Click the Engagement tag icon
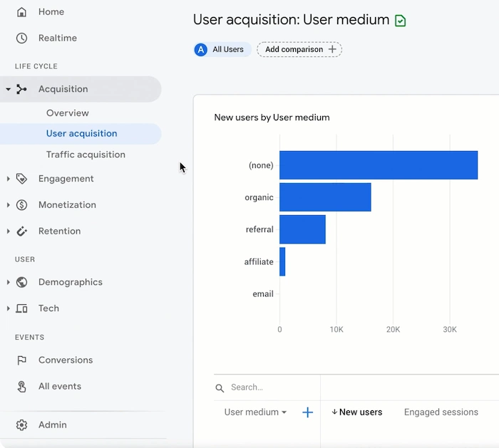The image size is (499, 448). tap(22, 179)
